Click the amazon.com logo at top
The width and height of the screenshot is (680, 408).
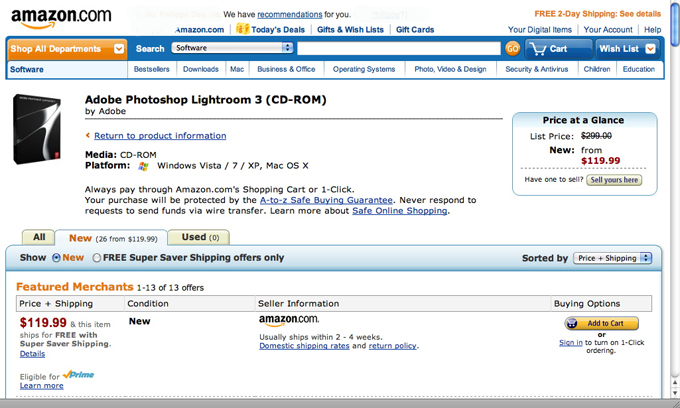point(61,18)
